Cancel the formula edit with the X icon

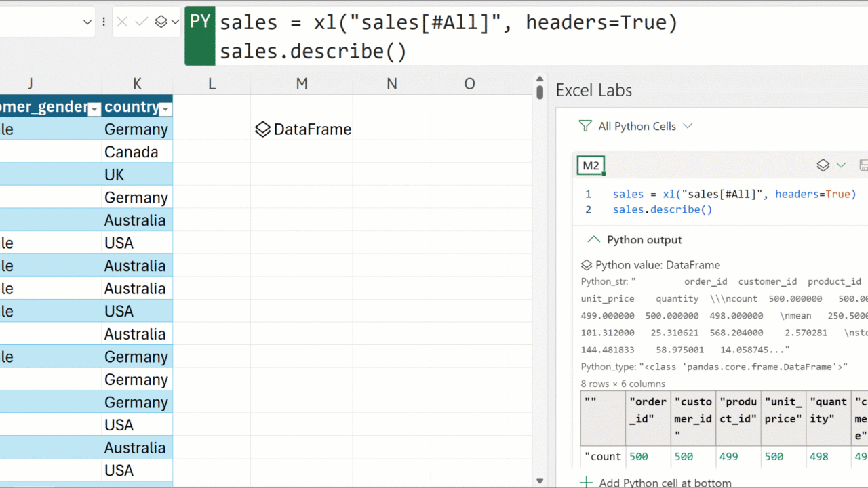(x=122, y=22)
